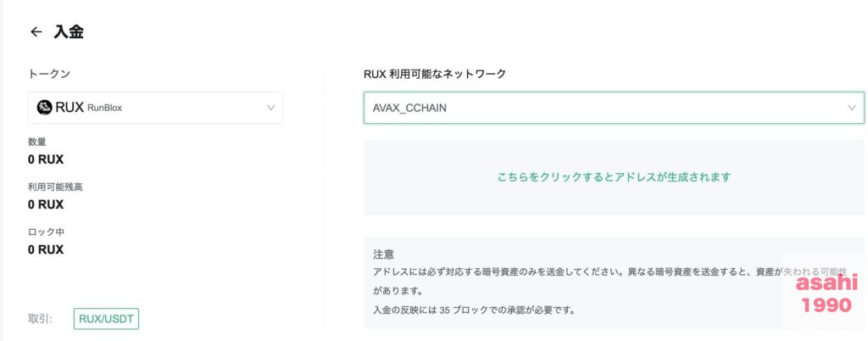Viewport: 868px width, 341px height.
Task: Open the RUX/USDT trading pair
Action: click(107, 319)
